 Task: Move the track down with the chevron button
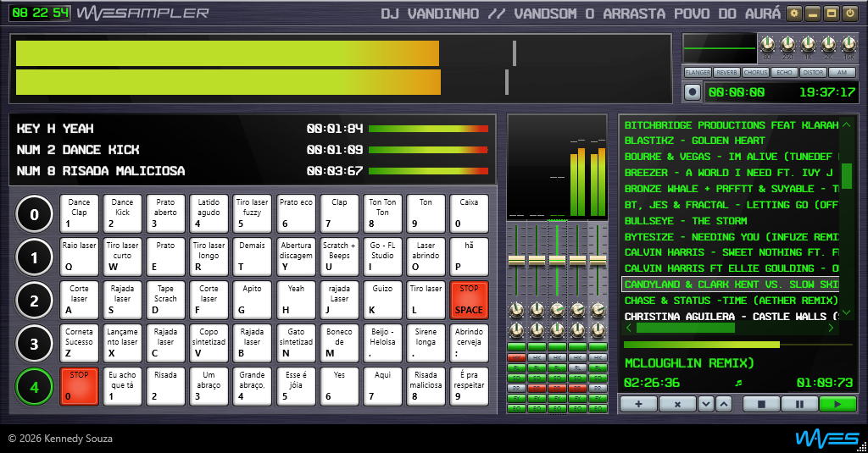coord(706,405)
